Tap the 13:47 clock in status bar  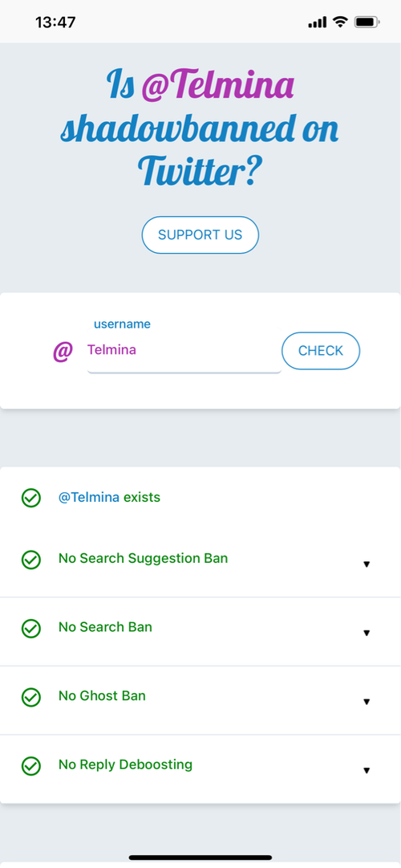pyautogui.click(x=55, y=22)
